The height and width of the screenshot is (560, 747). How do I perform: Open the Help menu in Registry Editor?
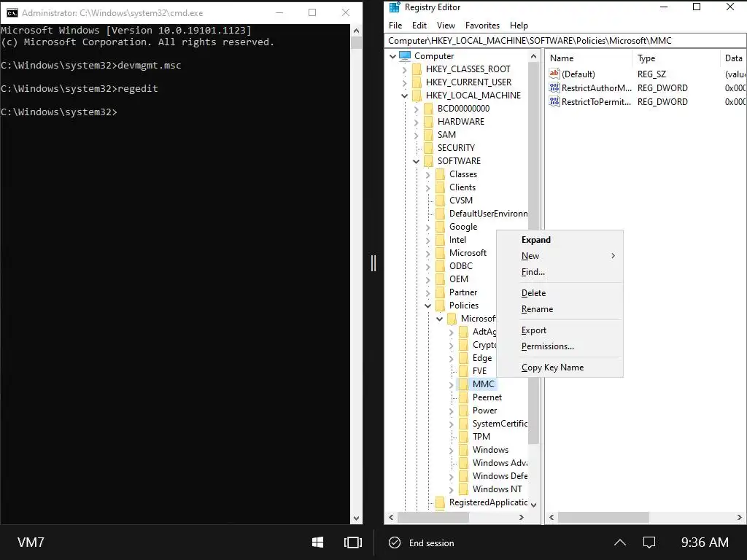519,26
